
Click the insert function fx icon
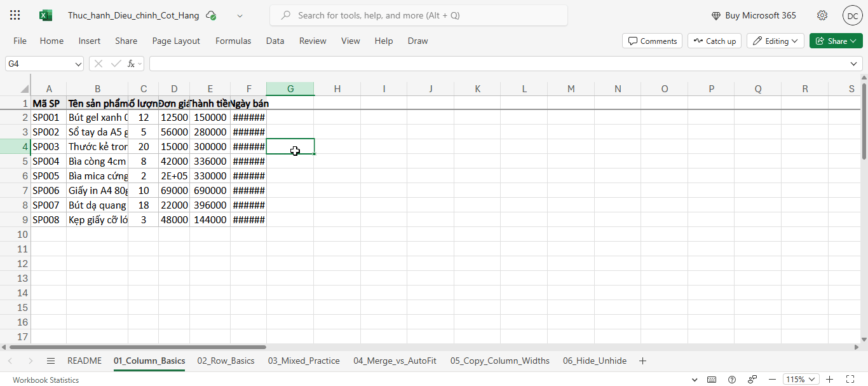click(132, 64)
